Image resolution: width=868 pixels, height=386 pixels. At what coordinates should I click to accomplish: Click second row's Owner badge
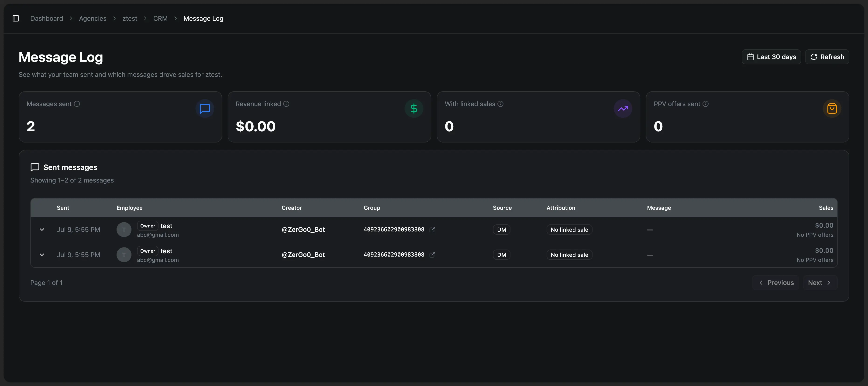coord(148,251)
